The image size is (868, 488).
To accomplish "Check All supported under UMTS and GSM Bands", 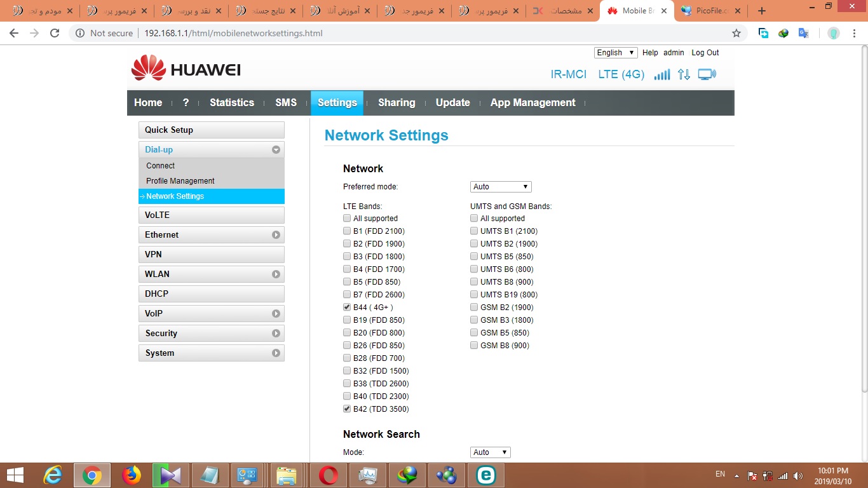I will tap(474, 219).
